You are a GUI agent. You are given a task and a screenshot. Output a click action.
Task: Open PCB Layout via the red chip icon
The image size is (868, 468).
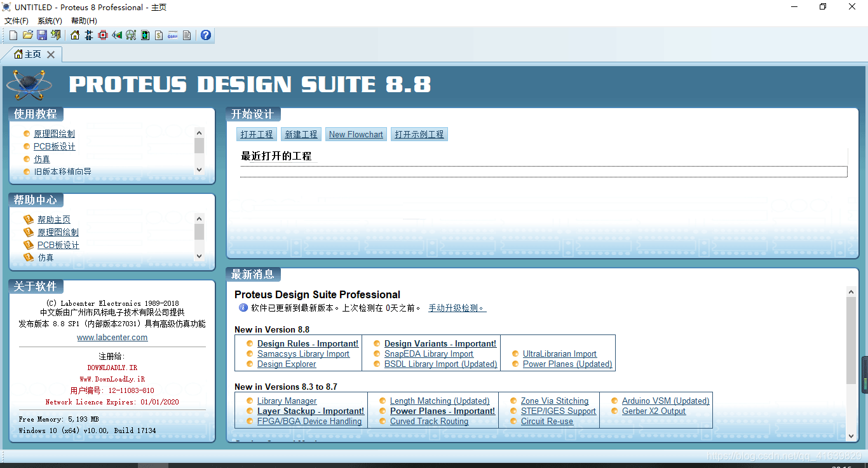(x=103, y=35)
